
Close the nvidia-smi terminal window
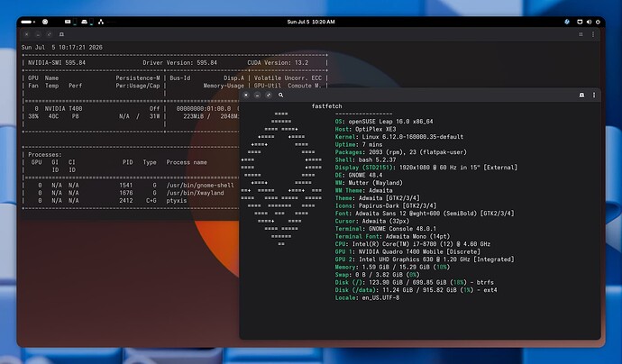26,34
